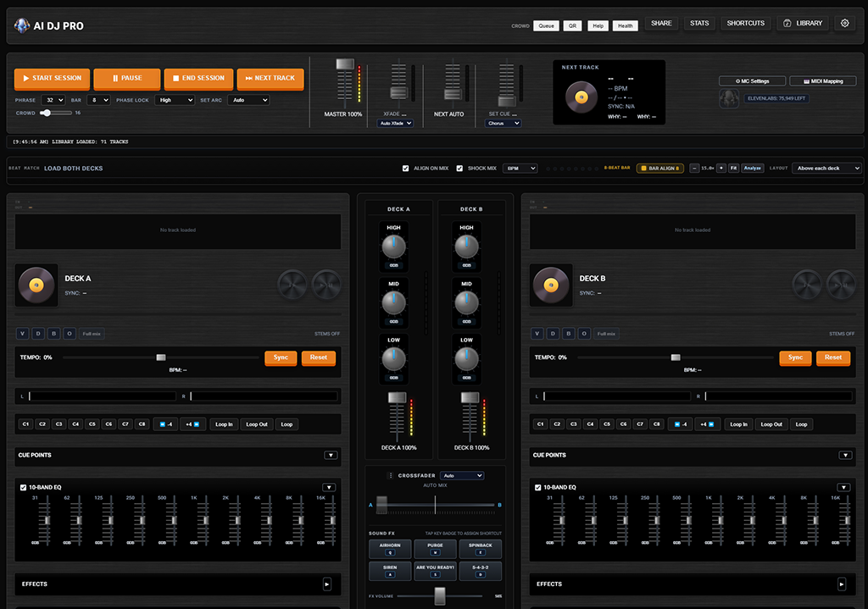Click the Deck B MID EQ knob
Viewport: 868px width, 609px height.
pyautogui.click(x=467, y=303)
